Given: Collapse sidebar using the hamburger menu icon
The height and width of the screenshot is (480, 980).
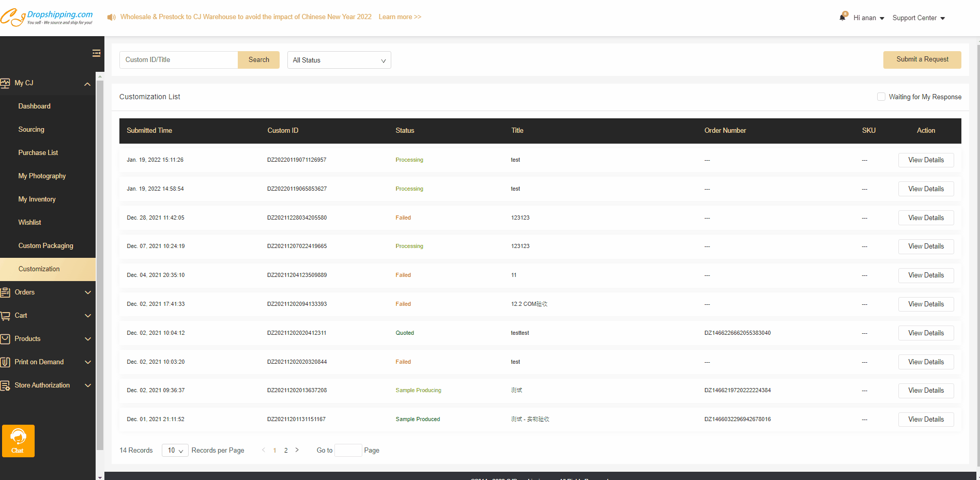Looking at the screenshot, I should click(96, 53).
